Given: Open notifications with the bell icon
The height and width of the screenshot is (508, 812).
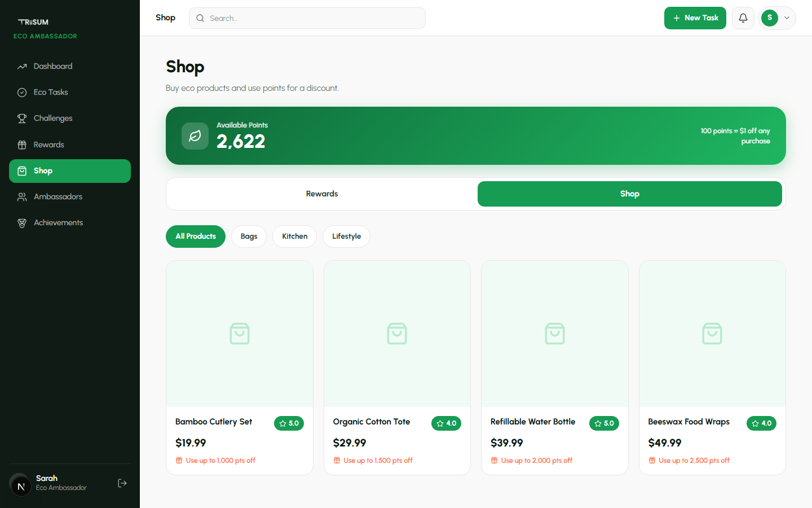Looking at the screenshot, I should [743, 18].
